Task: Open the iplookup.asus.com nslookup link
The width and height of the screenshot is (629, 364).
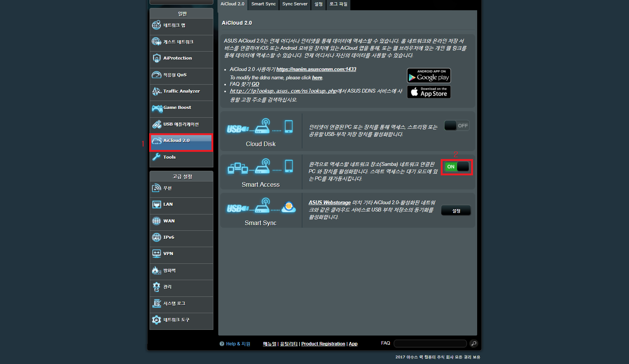Action: pos(283,91)
